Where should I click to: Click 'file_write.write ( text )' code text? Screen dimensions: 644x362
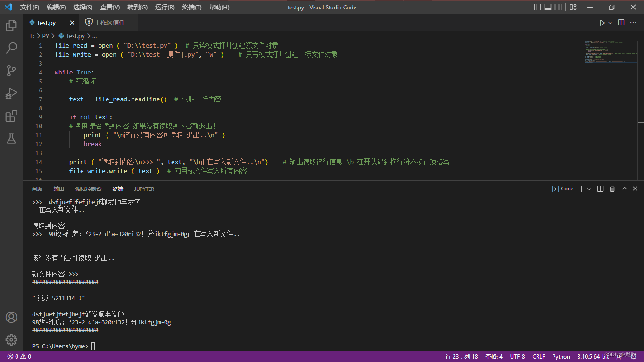[115, 171]
